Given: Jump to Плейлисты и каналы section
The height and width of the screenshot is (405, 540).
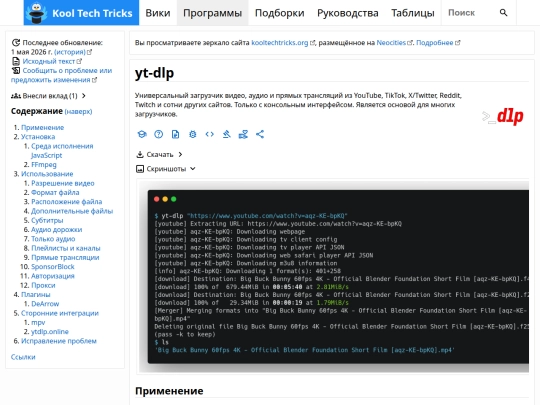Looking at the screenshot, I should tap(66, 248).
